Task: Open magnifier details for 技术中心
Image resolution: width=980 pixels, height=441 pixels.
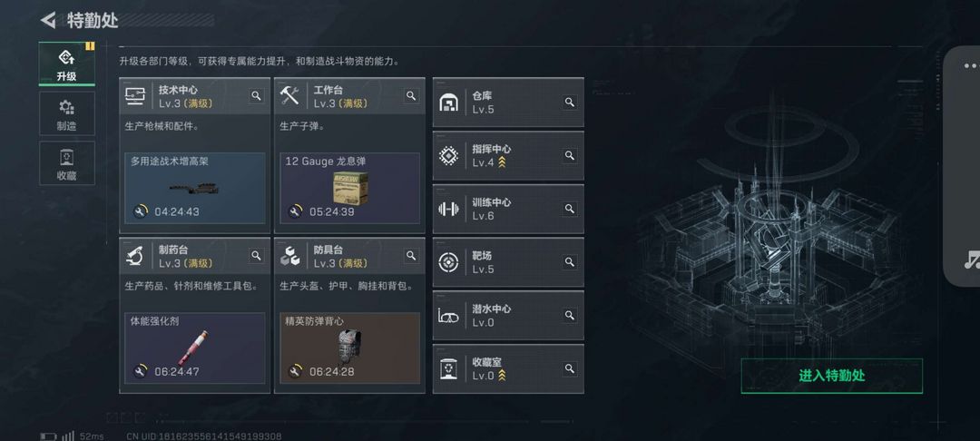Action: [x=256, y=95]
